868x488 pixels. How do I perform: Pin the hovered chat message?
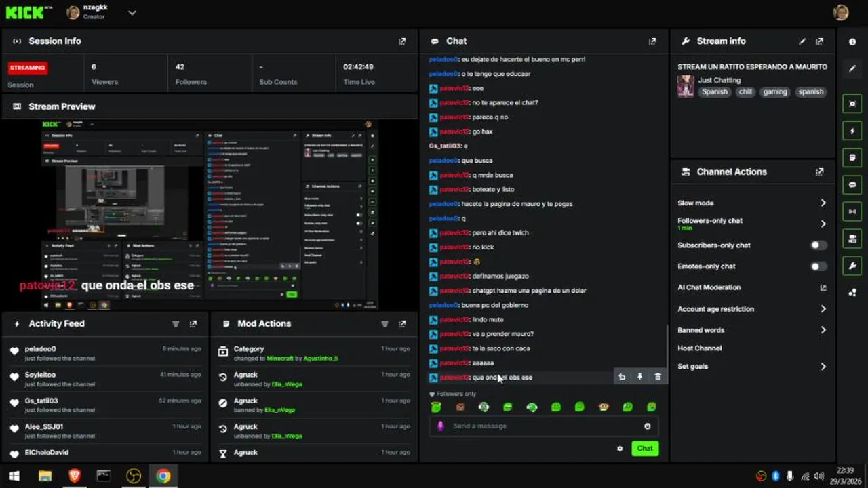pos(639,377)
